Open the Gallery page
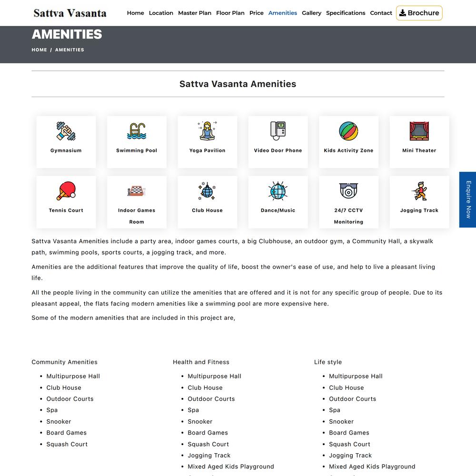This screenshot has height=476, width=476. [x=311, y=13]
